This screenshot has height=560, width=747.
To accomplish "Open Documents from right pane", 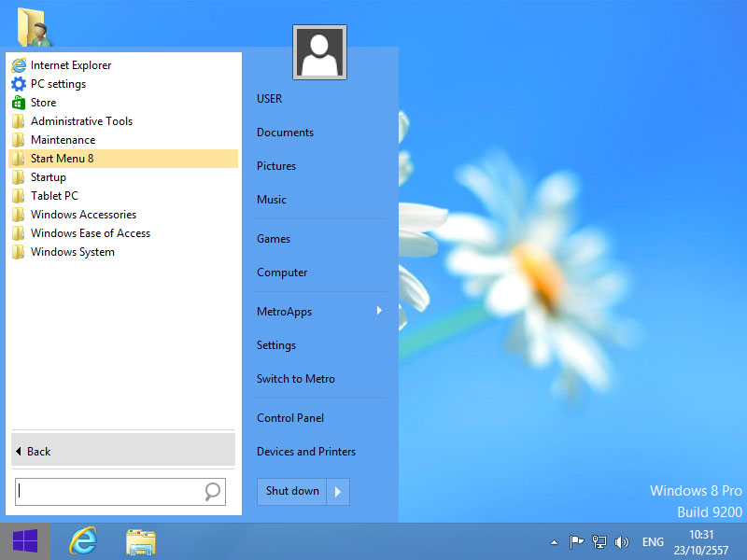I will coord(285,133).
